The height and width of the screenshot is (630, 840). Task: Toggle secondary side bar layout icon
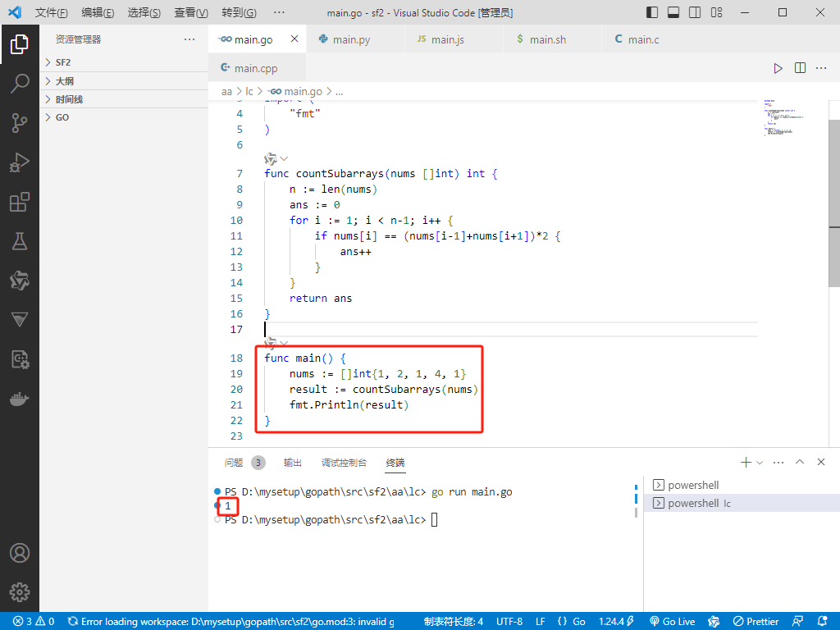coord(695,12)
